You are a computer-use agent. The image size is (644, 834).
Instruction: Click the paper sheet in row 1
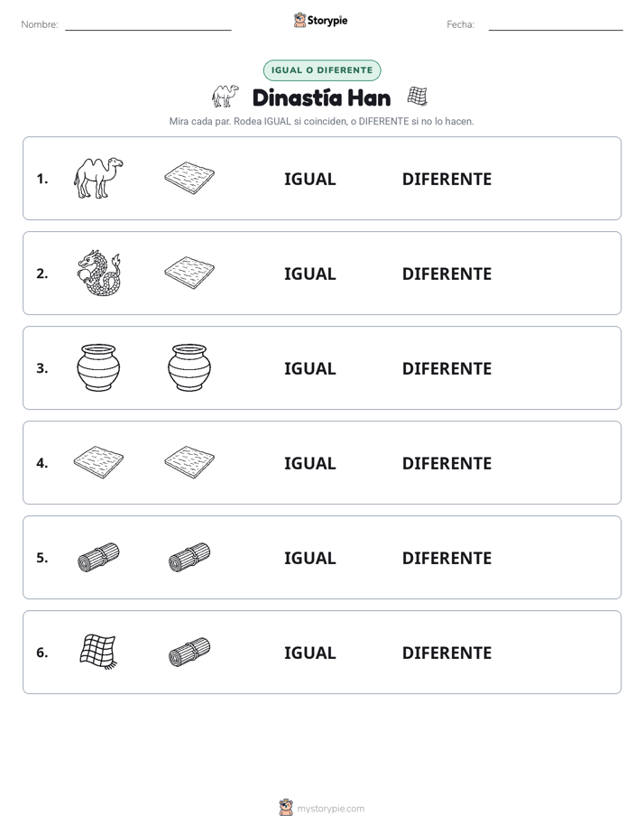189,178
